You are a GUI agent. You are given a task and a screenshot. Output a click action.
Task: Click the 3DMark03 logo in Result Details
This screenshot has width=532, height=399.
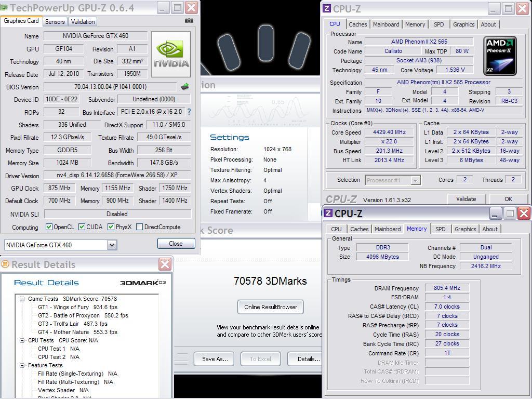[143, 283]
